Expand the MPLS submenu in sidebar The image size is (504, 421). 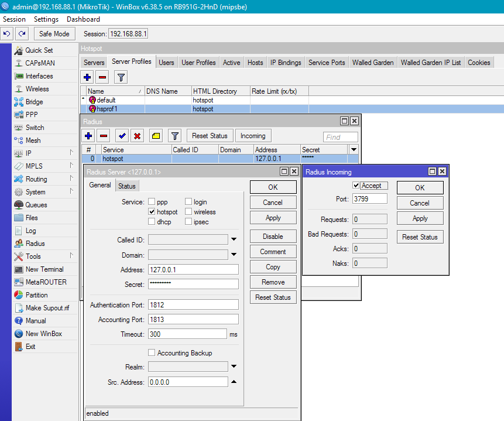pos(71,166)
